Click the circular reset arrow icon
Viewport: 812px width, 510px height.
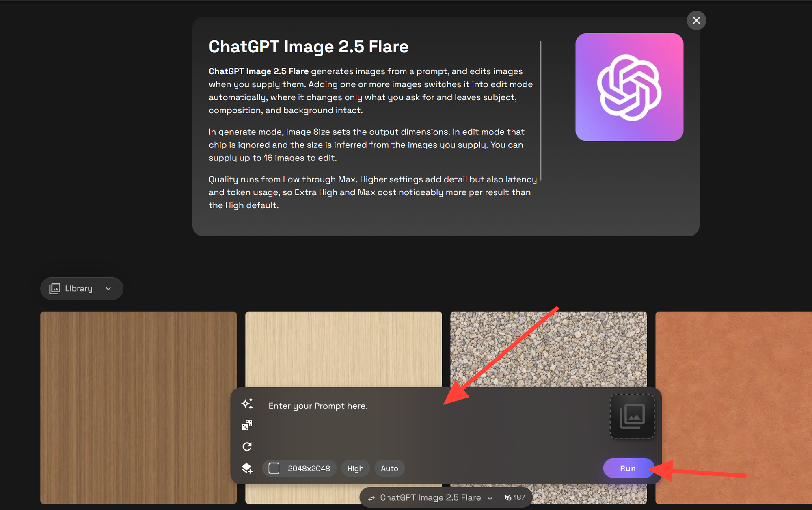(x=247, y=447)
